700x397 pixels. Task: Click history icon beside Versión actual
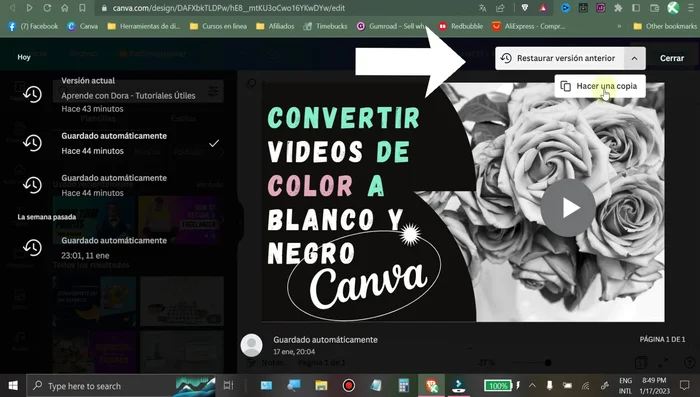pos(33,94)
